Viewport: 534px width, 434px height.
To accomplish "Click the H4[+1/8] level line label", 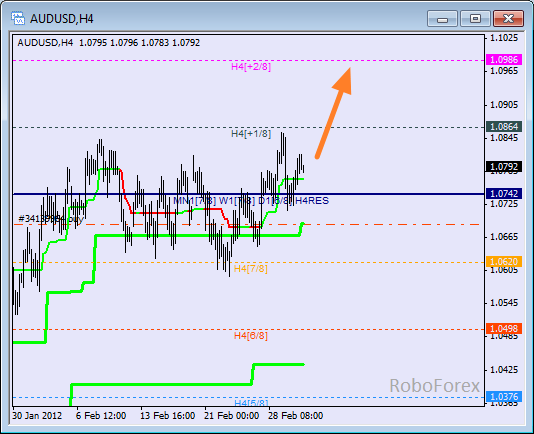I will [x=251, y=134].
